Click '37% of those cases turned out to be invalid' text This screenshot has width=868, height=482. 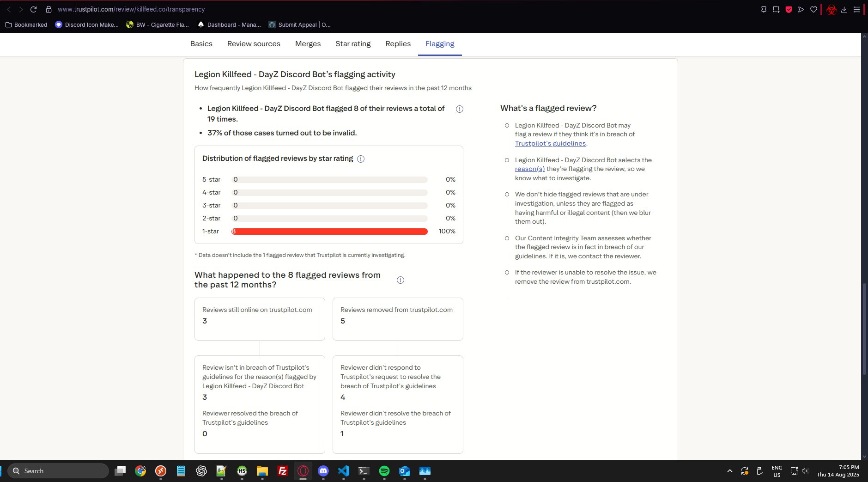pyautogui.click(x=282, y=133)
